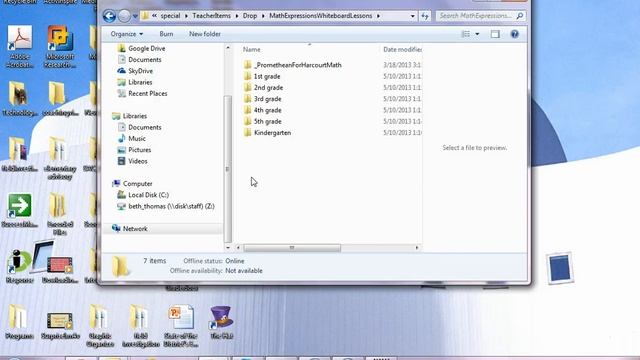This screenshot has width=640, height=360.
Task: Expand the arrow after TeacherItems breadcrumb
Action: (x=236, y=16)
